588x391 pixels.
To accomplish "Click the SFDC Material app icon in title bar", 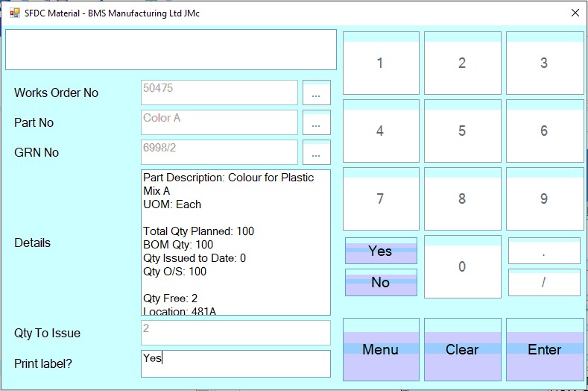I will pos(14,13).
